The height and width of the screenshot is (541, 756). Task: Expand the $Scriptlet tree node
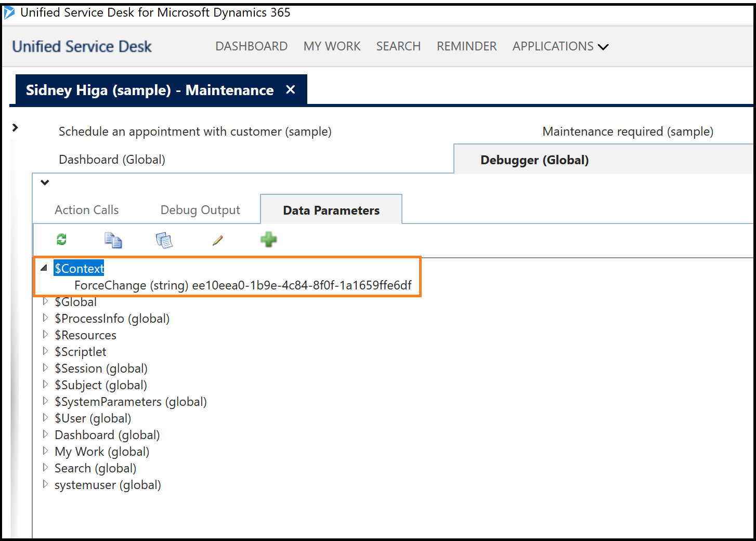(45, 351)
